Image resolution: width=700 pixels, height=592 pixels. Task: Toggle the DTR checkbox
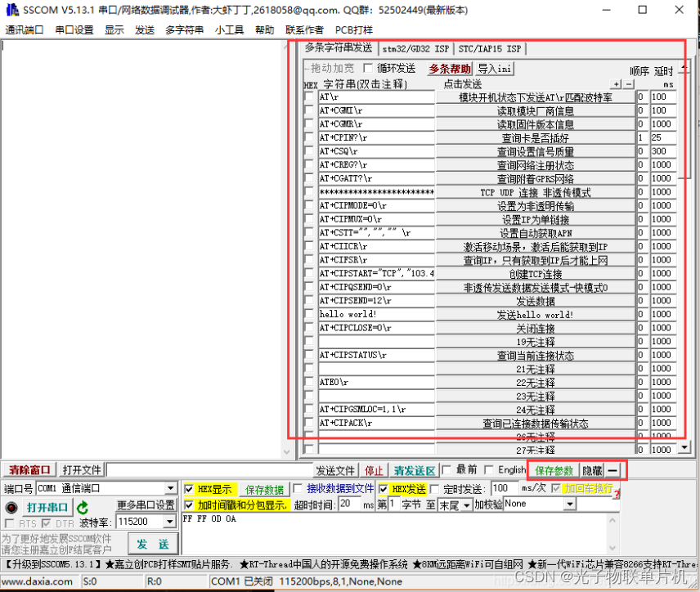(46, 522)
